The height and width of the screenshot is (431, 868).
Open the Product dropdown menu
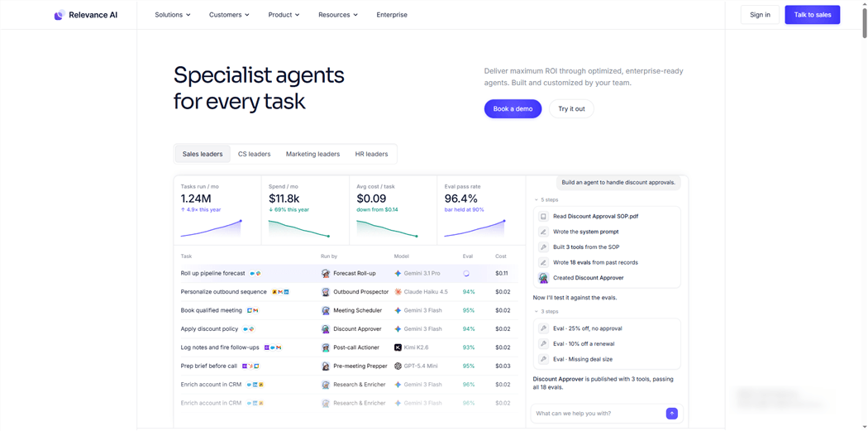click(x=284, y=15)
